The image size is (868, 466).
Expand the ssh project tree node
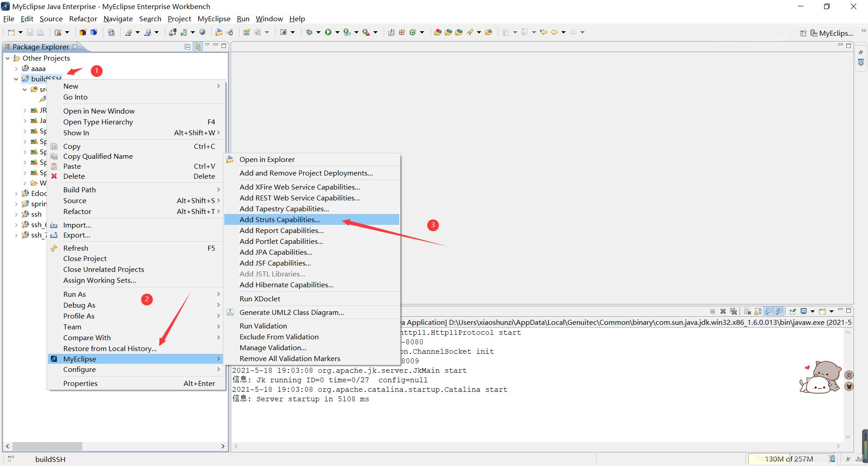16,214
